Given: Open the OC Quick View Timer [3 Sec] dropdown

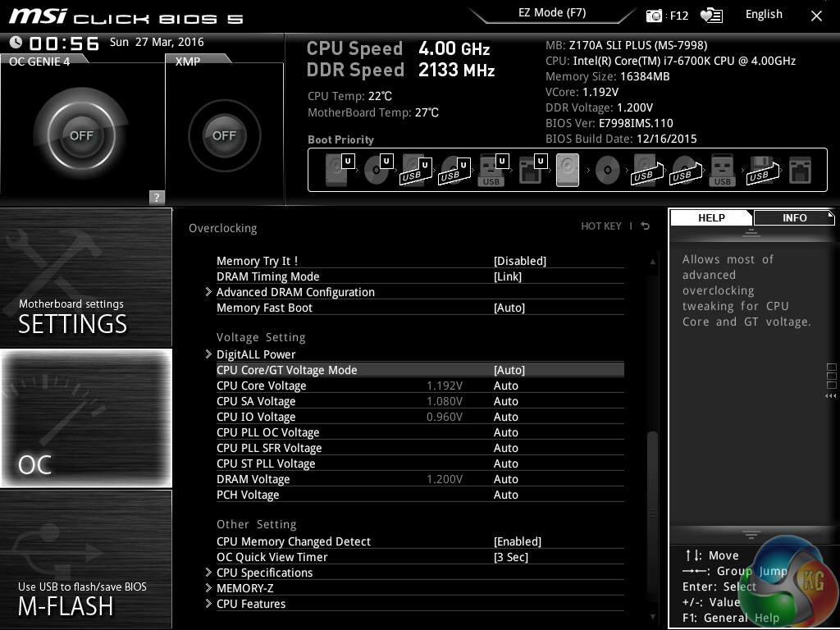Looking at the screenshot, I should point(510,557).
